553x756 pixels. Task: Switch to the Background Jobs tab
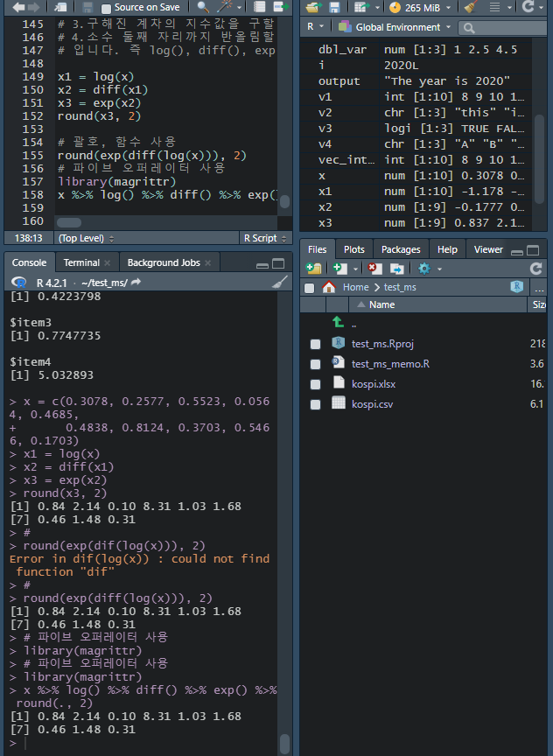coord(164,262)
